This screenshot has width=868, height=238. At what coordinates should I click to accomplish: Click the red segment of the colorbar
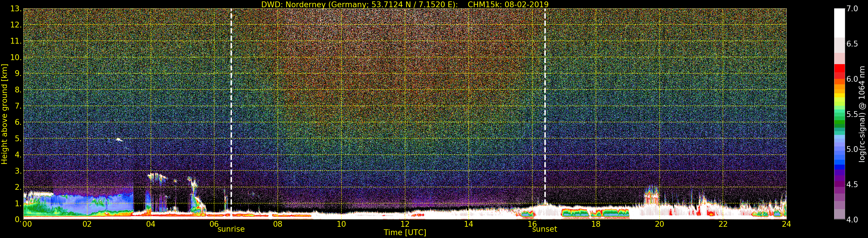click(839, 71)
